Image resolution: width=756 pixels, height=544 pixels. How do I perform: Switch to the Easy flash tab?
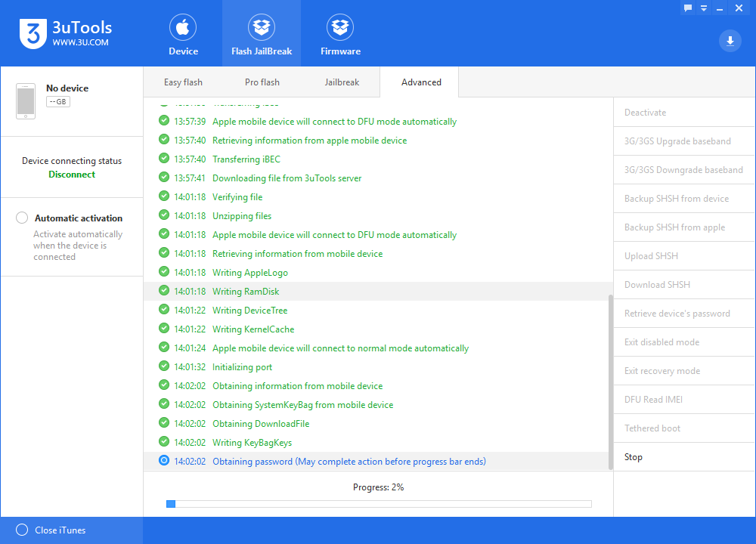(183, 82)
